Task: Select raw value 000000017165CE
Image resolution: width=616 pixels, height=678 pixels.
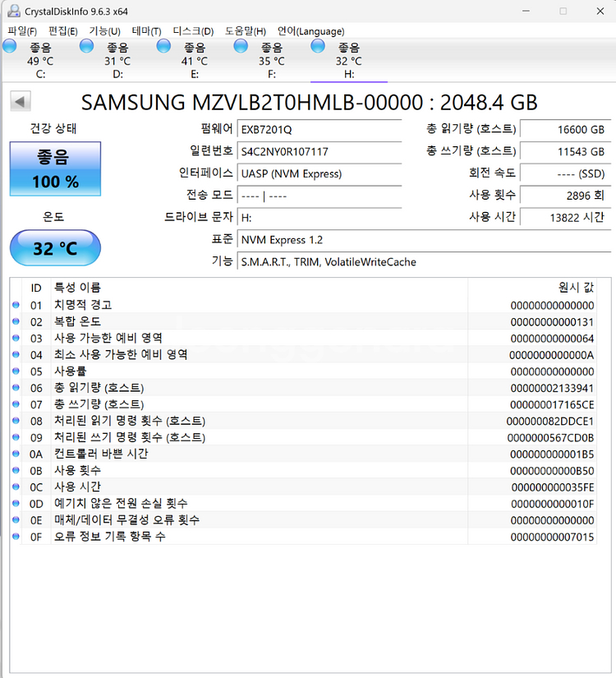Action: tap(552, 404)
